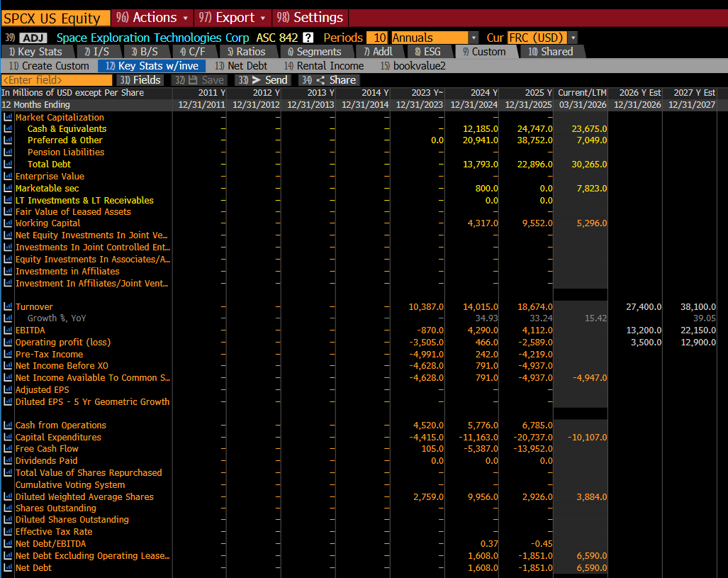
Task: Open chart icon for Working Capital row
Action: click(x=8, y=223)
